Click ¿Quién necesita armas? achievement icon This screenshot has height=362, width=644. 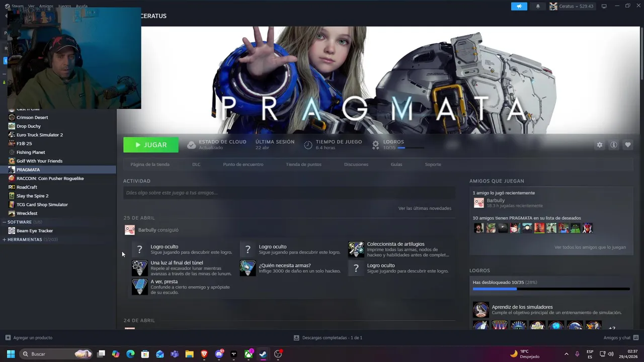point(248,268)
